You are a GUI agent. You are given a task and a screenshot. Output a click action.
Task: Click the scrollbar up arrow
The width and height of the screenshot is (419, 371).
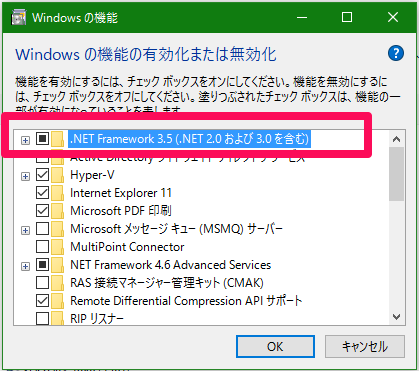396,139
